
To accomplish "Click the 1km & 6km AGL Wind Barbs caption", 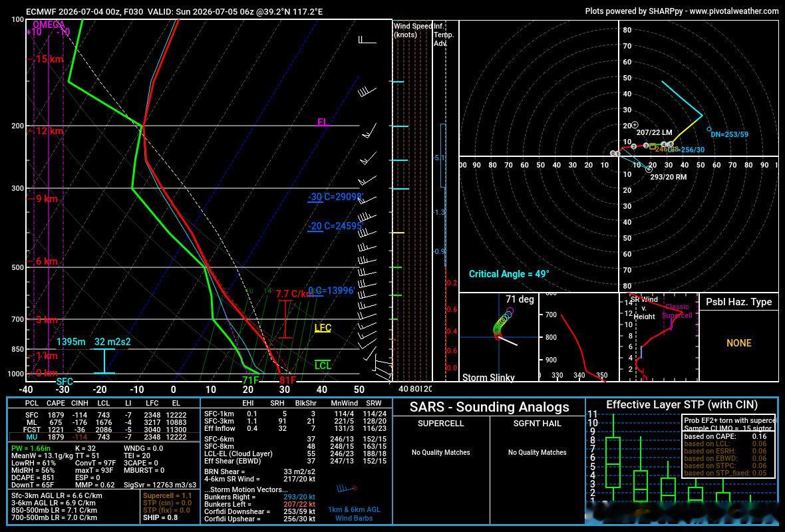I will pyautogui.click(x=354, y=514).
